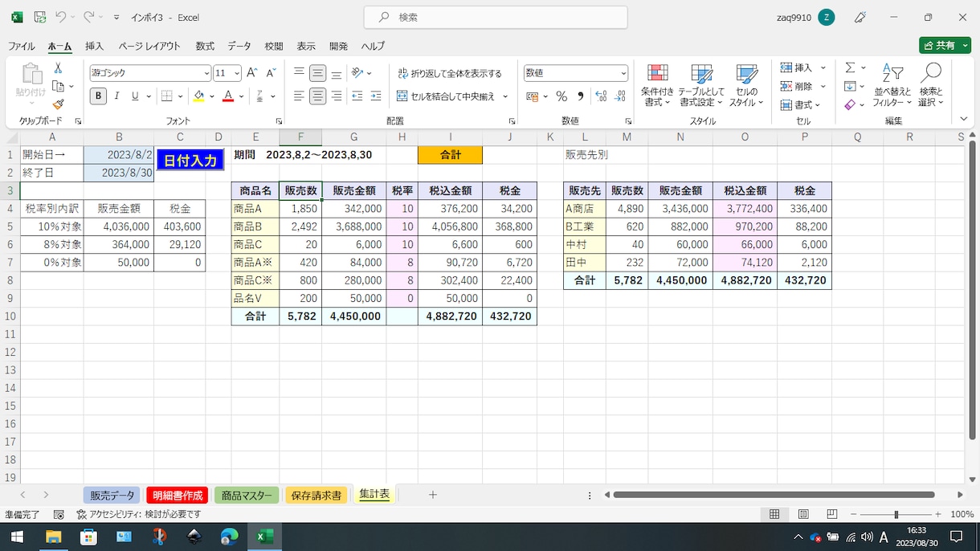980x551 pixels.
Task: Open Conditional Formatting (条件付き書式)
Action: tap(658, 86)
